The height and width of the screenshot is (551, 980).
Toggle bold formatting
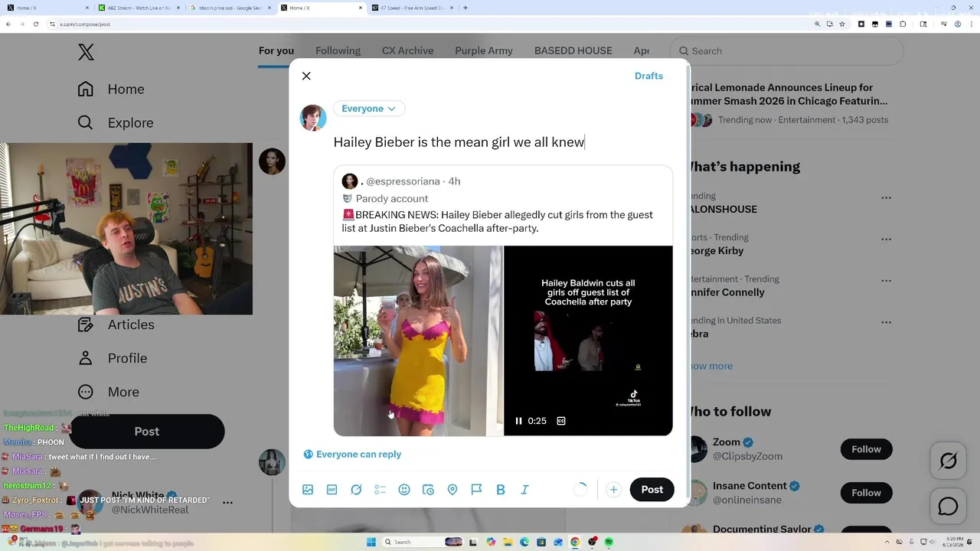pos(501,490)
